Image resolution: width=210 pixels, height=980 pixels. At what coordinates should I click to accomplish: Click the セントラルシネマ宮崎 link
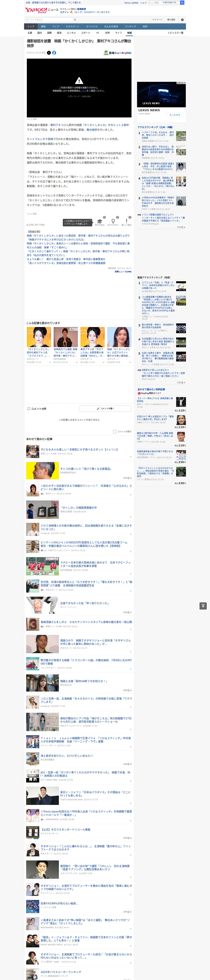(x=40, y=139)
